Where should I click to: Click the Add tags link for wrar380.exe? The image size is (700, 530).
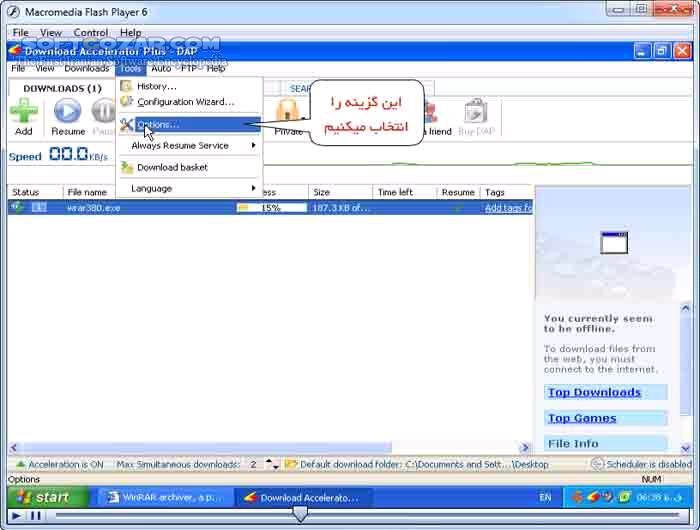point(508,208)
